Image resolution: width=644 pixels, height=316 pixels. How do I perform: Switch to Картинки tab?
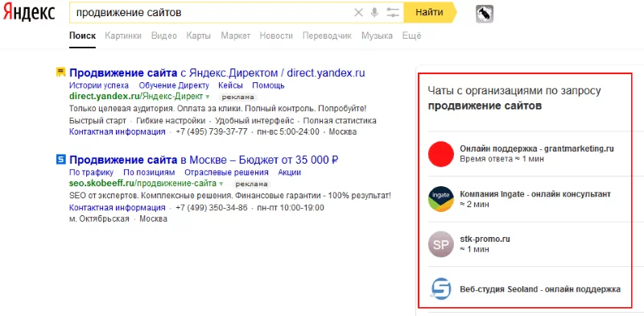[x=123, y=35]
